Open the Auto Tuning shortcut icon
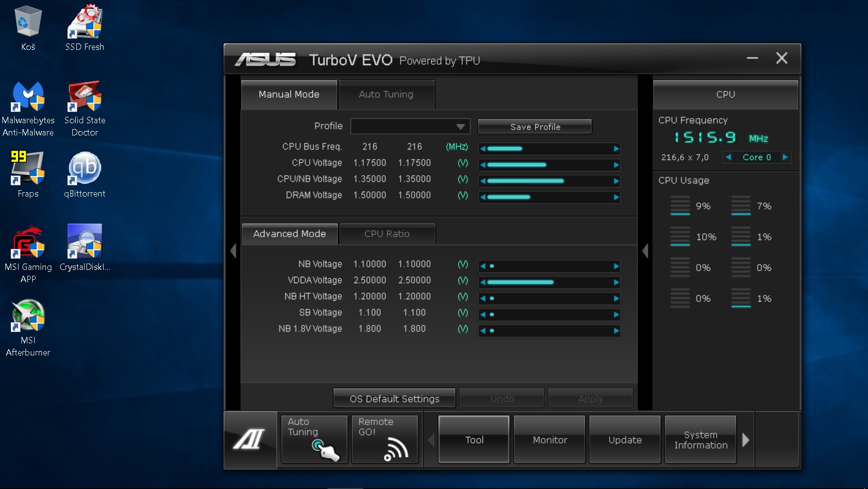The image size is (868, 489). pyautogui.click(x=314, y=439)
